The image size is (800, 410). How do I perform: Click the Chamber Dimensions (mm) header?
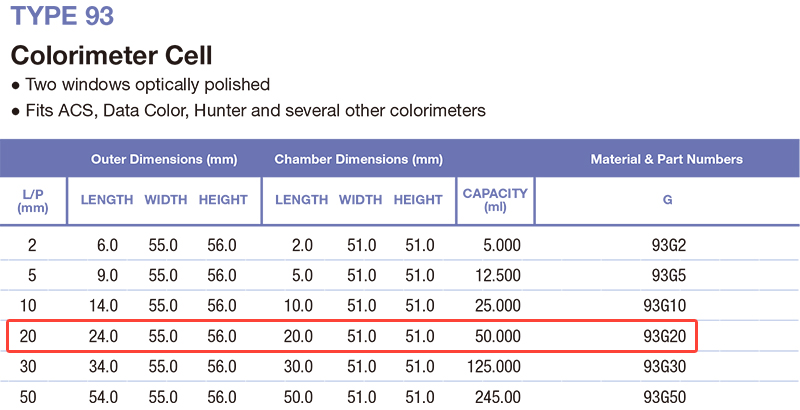click(358, 159)
